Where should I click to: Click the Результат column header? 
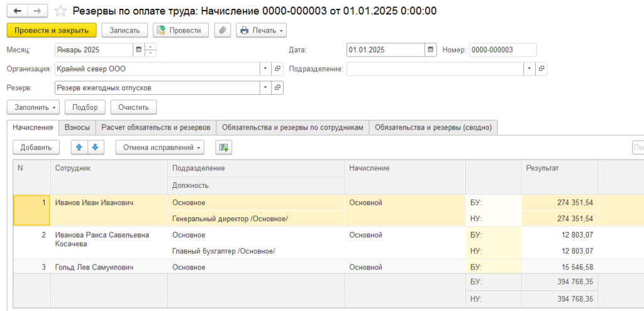(x=559, y=177)
